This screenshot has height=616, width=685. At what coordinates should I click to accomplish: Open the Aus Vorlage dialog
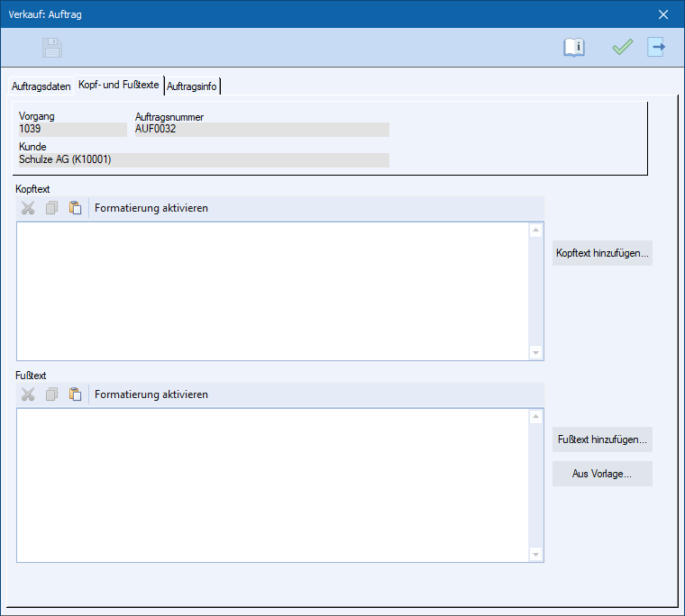tap(601, 474)
